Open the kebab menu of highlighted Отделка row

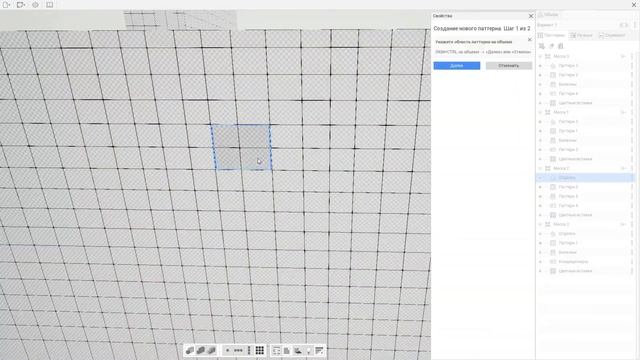[632, 178]
